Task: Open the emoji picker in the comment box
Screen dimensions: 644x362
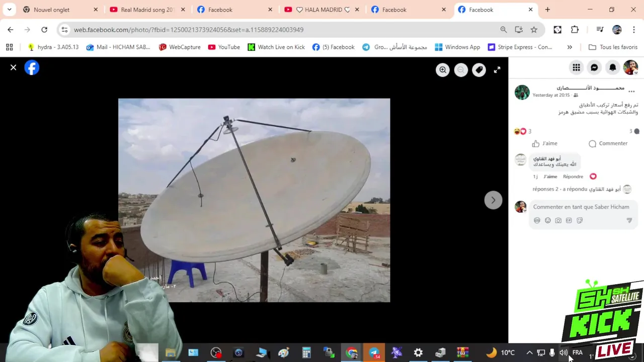Action: pyautogui.click(x=548, y=220)
